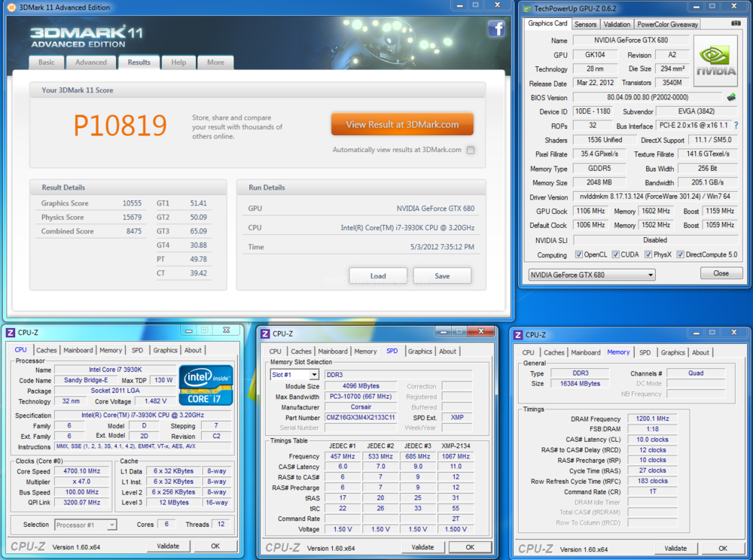Click the Core Speed value 4700.10 MHz
This screenshot has width=753, height=560.
click(82, 471)
